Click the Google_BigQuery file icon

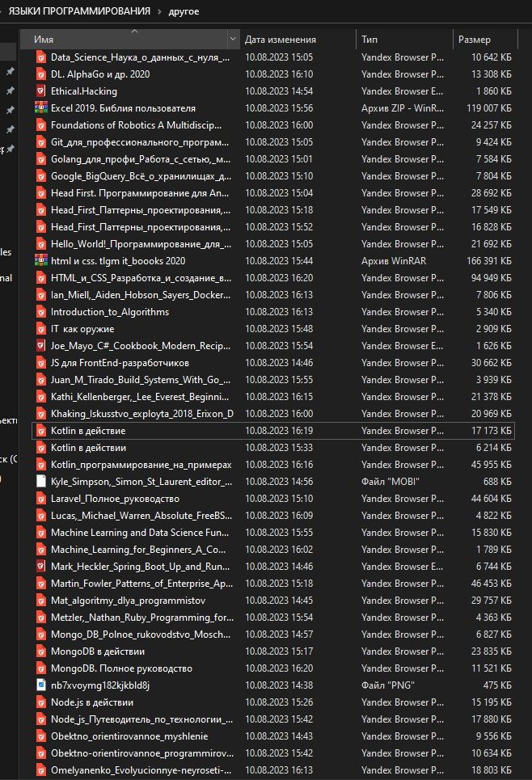(x=40, y=176)
